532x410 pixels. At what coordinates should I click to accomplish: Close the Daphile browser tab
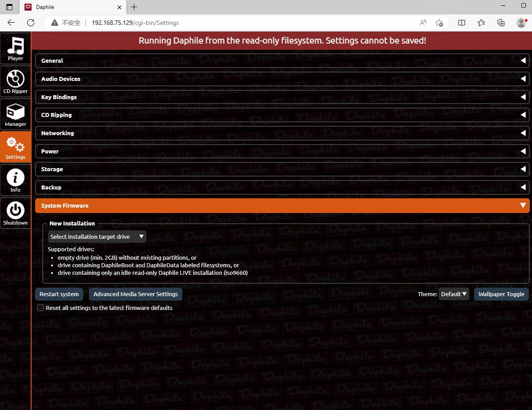(x=119, y=7)
